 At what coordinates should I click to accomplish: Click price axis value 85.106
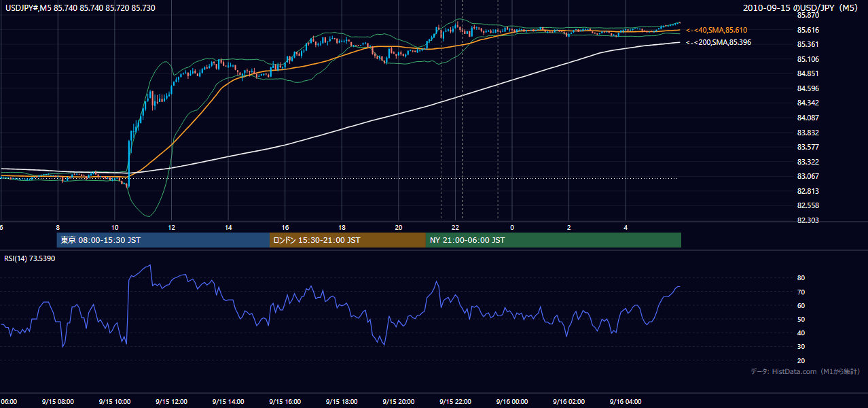808,59
